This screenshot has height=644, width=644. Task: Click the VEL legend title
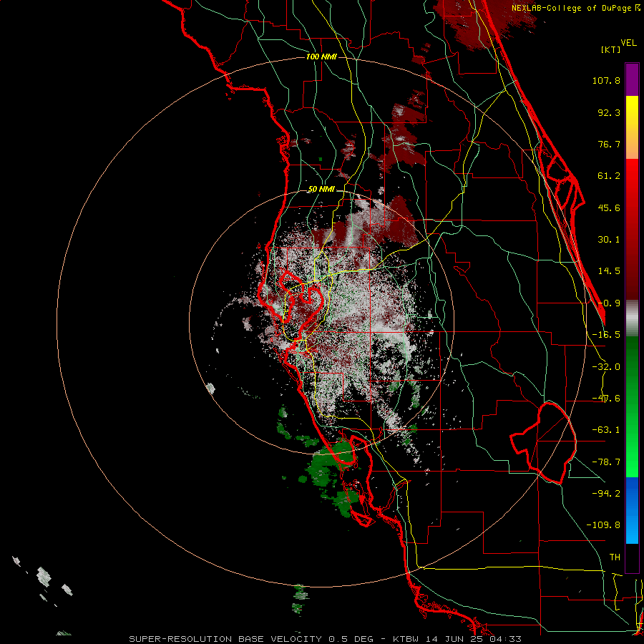pos(628,43)
